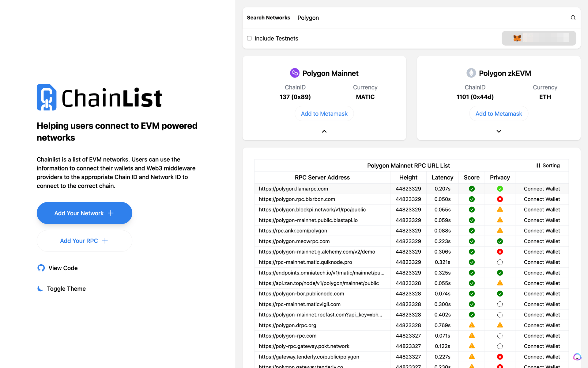Click the Sorting label
Screen dimensions: 588x368
pyautogui.click(x=551, y=166)
